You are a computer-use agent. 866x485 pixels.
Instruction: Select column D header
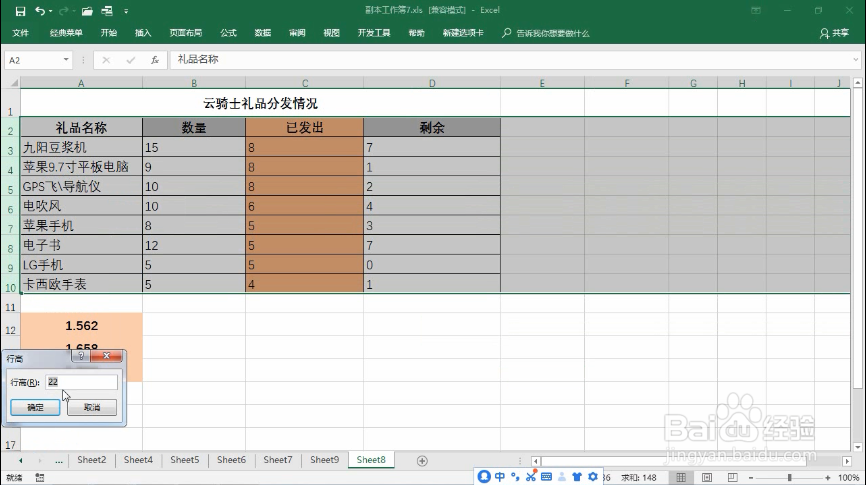pos(432,83)
